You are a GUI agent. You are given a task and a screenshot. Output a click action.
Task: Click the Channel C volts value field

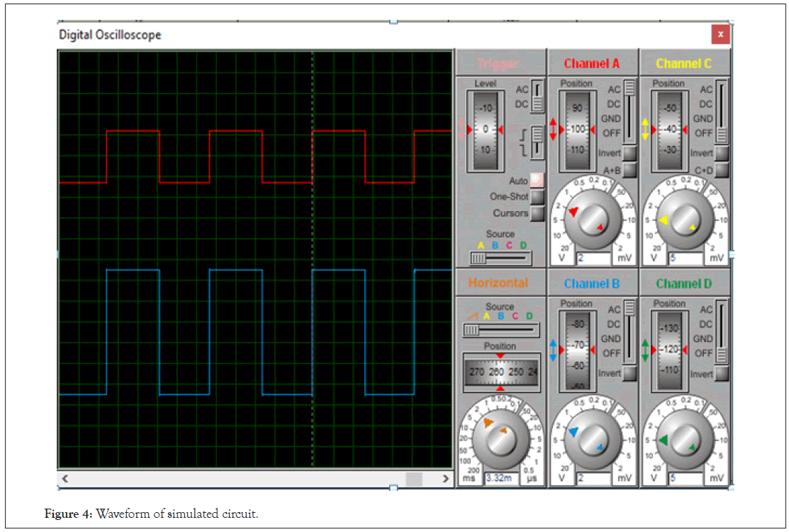point(686,259)
